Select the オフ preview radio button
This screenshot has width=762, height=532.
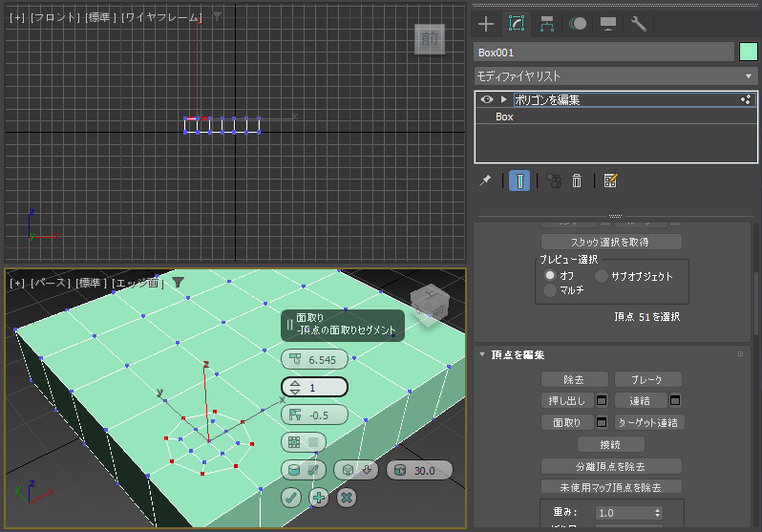coord(550,275)
